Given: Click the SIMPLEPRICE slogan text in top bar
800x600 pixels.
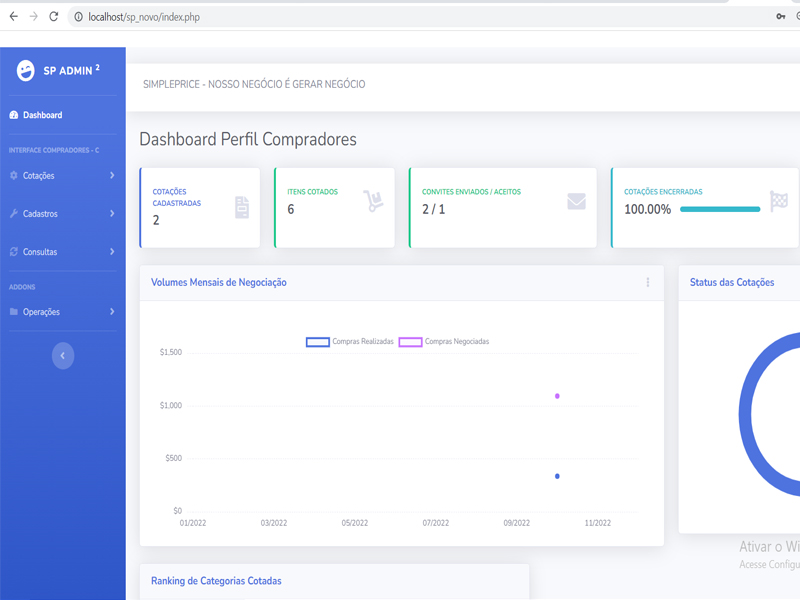Looking at the screenshot, I should click(254, 84).
